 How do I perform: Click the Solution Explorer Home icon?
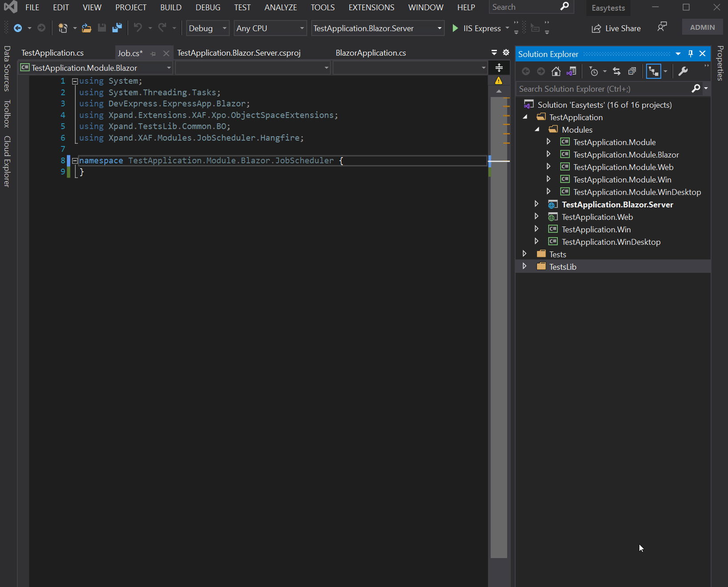(x=556, y=71)
